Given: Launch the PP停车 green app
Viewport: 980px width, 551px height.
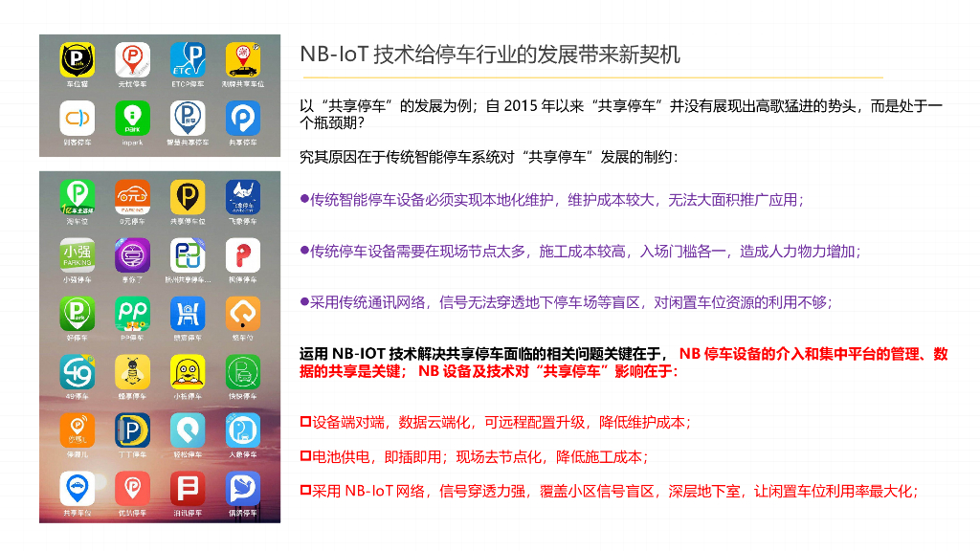Looking at the screenshot, I should [x=132, y=314].
